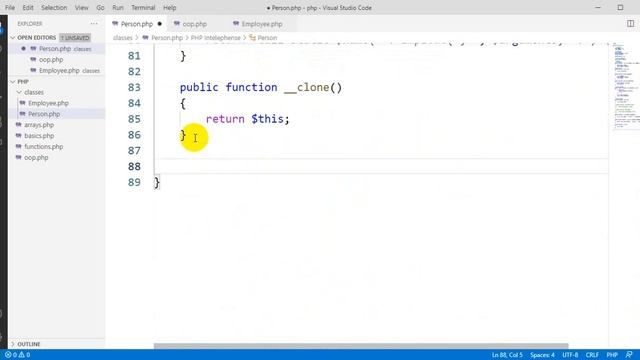
Task: Switch to the Person.php editor tab
Action: pyautogui.click(x=137, y=24)
